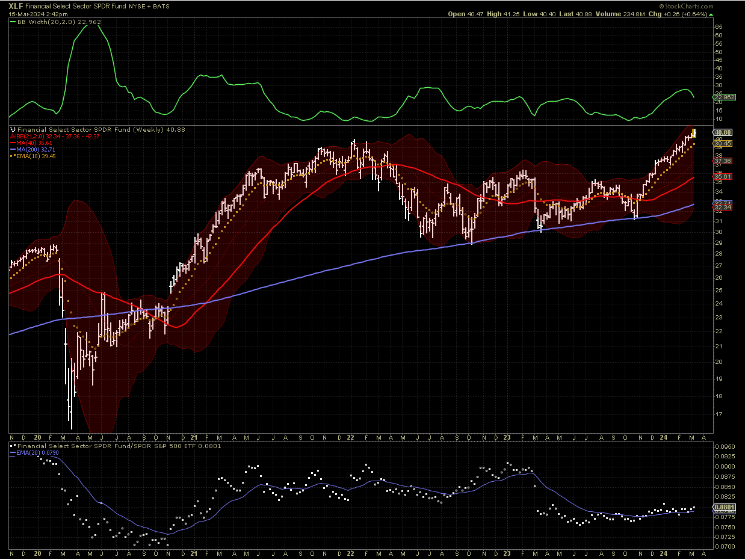Click the 32.34 lower band tag on axis
The image size is (745, 560).
pyautogui.click(x=723, y=208)
